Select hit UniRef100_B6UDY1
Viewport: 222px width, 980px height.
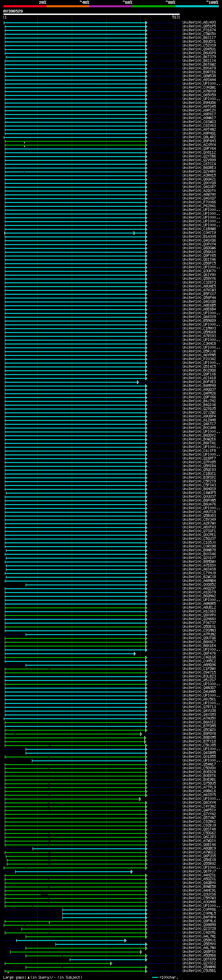199,41
